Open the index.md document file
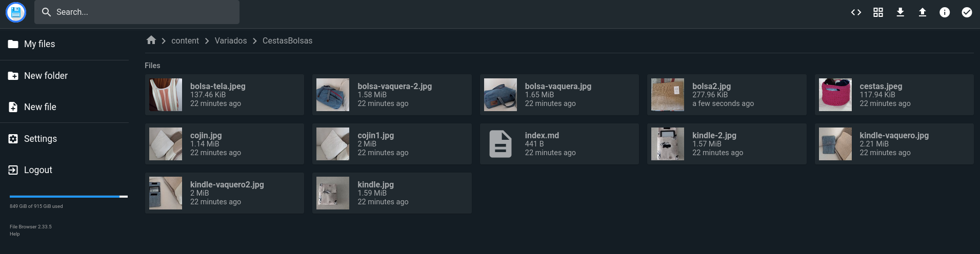Image resolution: width=980 pixels, height=254 pixels. click(559, 144)
